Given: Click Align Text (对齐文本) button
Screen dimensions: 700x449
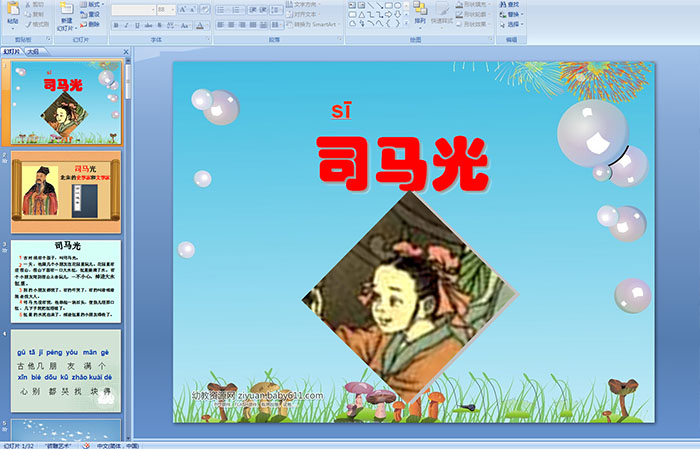Looking at the screenshot, I should 302,14.
